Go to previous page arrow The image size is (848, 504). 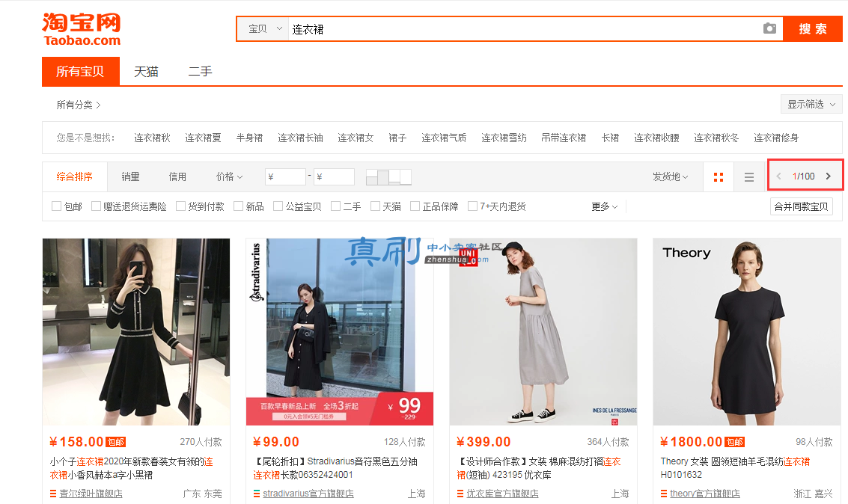779,176
